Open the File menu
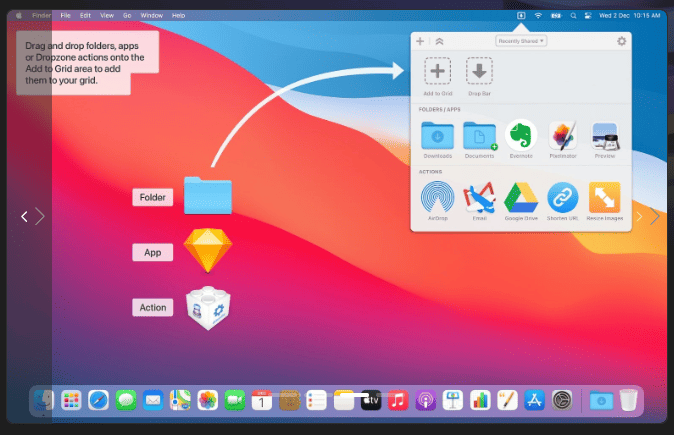Viewport: 674px width, 435px height. [65, 15]
